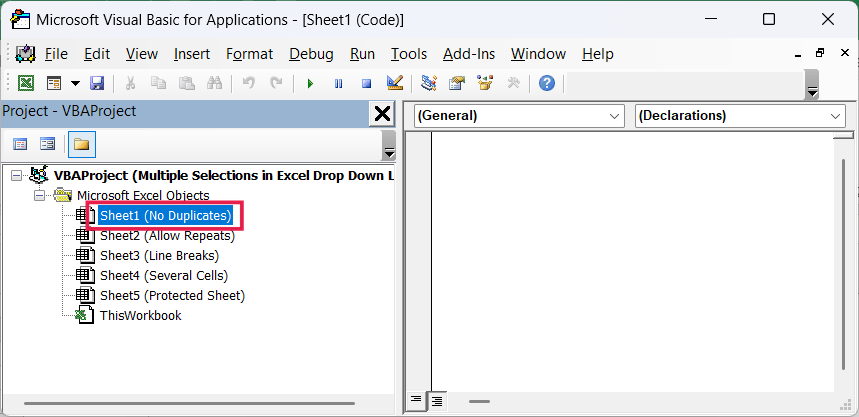
Task: Click inside the code editor area
Action: coord(632,262)
